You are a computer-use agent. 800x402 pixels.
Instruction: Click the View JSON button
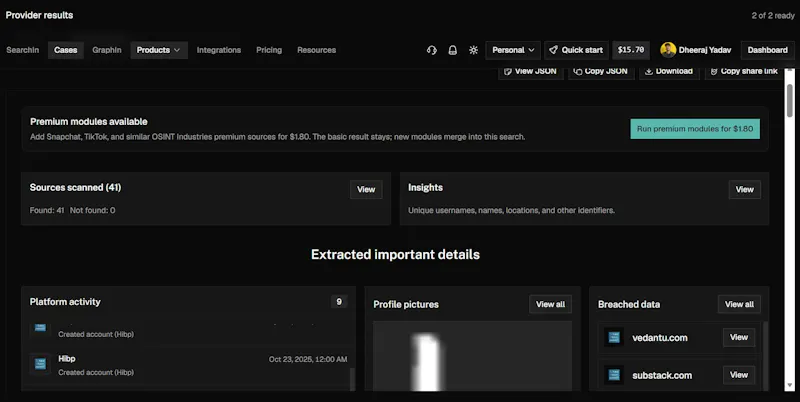(531, 71)
